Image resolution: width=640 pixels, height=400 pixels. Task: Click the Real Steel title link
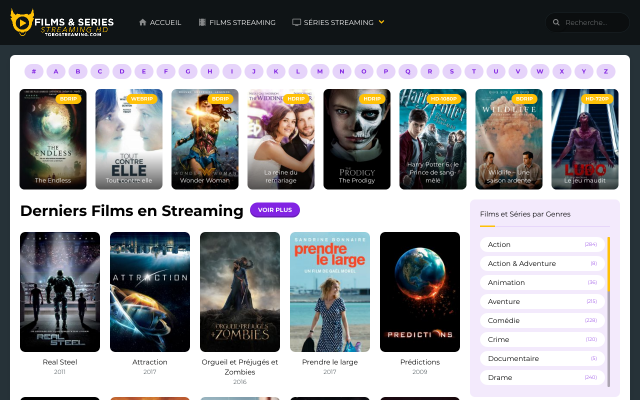60,362
